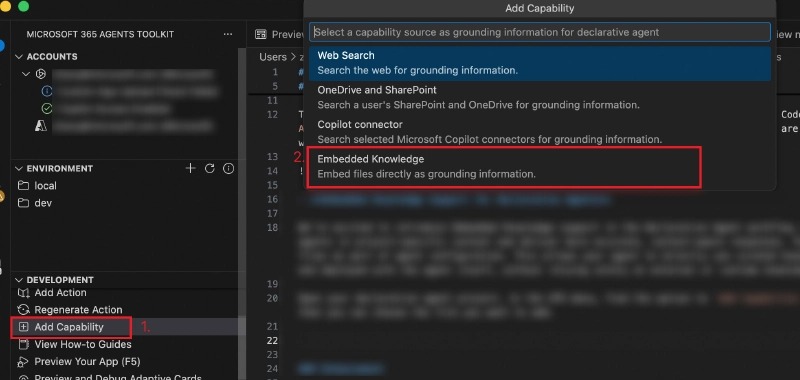Choose Web Search capability
The height and width of the screenshot is (380, 800).
pos(540,63)
